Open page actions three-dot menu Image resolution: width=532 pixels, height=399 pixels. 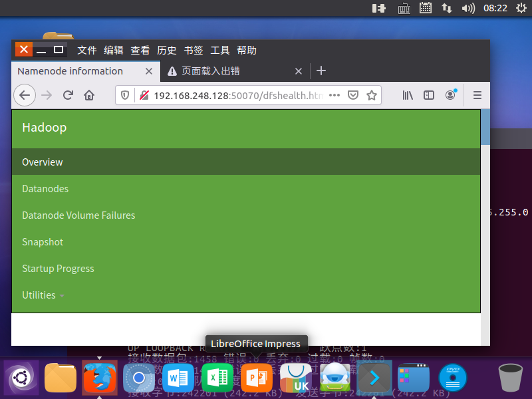[334, 95]
